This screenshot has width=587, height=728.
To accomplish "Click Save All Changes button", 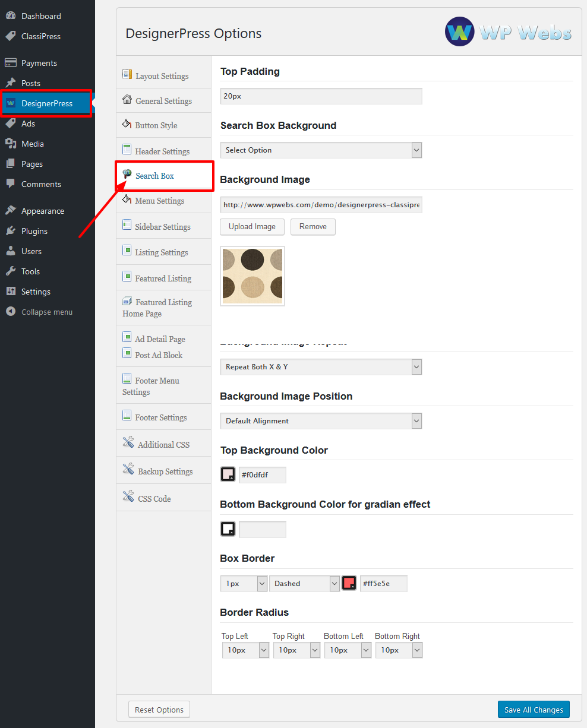I will pos(534,710).
